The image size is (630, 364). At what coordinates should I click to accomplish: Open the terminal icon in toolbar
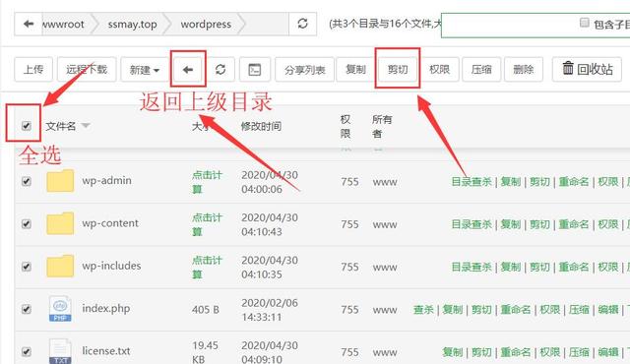pyautogui.click(x=255, y=70)
